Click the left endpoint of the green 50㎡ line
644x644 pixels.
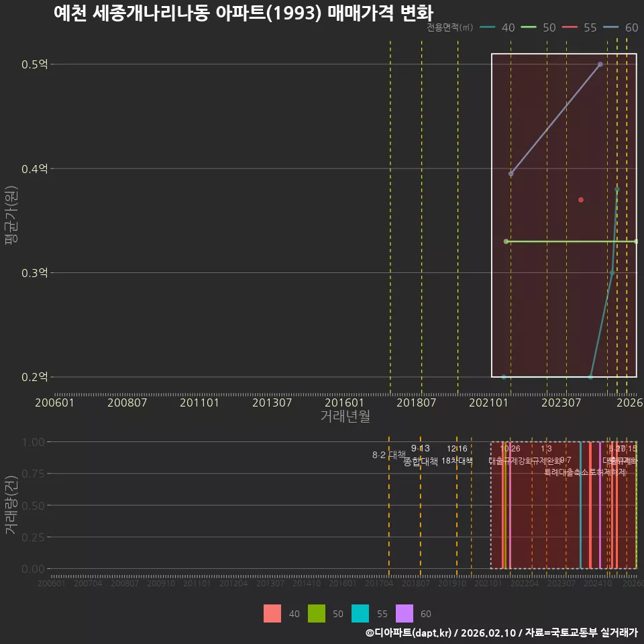coord(506,241)
